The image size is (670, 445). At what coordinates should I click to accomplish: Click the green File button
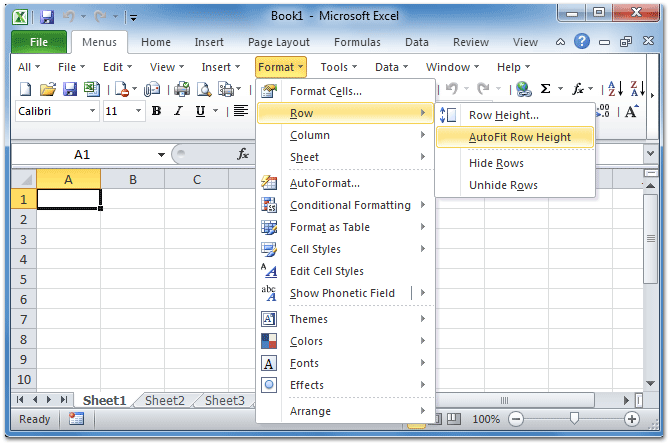(x=39, y=42)
